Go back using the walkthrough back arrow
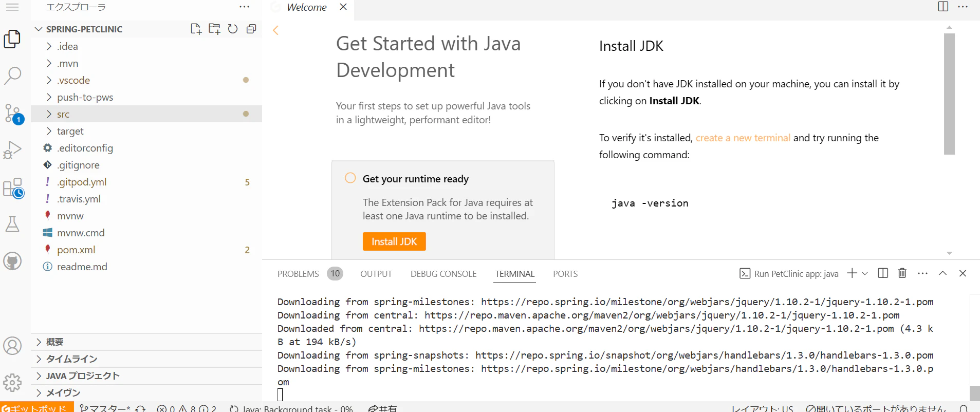Viewport: 980px width, 412px height. click(x=276, y=30)
